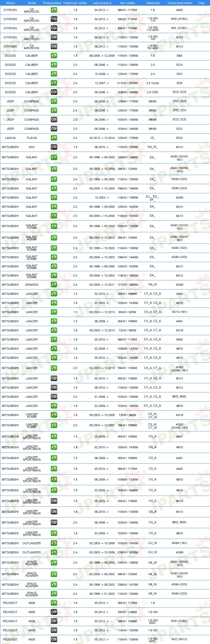Click ON icon in Peugeot 4008 9HD (DV6C) row
Viewport: 210px width, 644px height.
[x=54, y=621]
